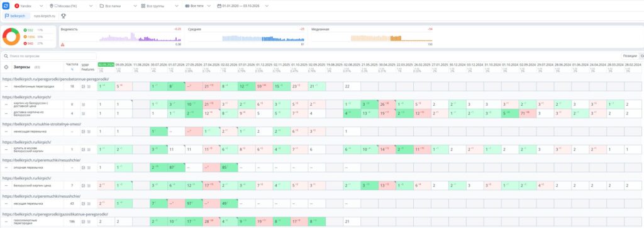644x228 pixels.
Task: Open the penobetonnue-peregorodki URL link
Action: (55, 79)
